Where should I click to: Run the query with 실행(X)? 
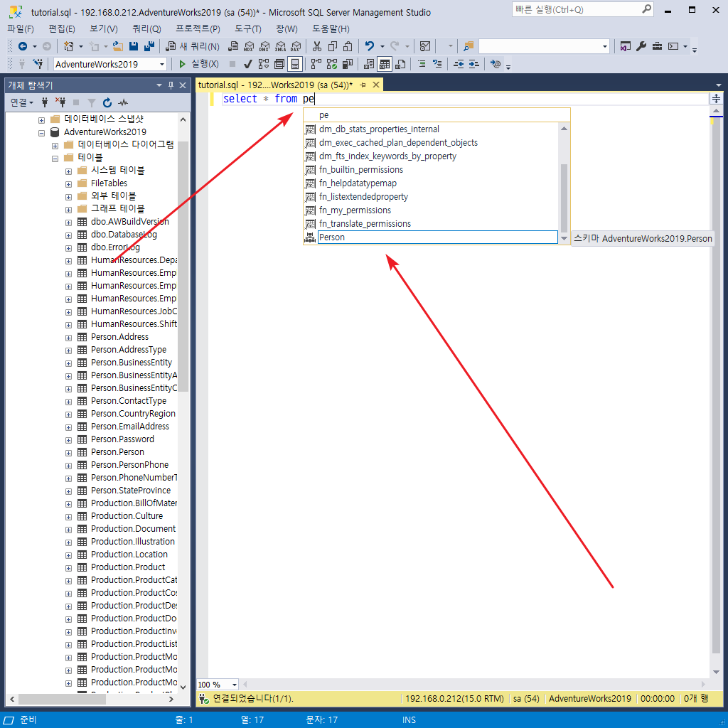[198, 64]
